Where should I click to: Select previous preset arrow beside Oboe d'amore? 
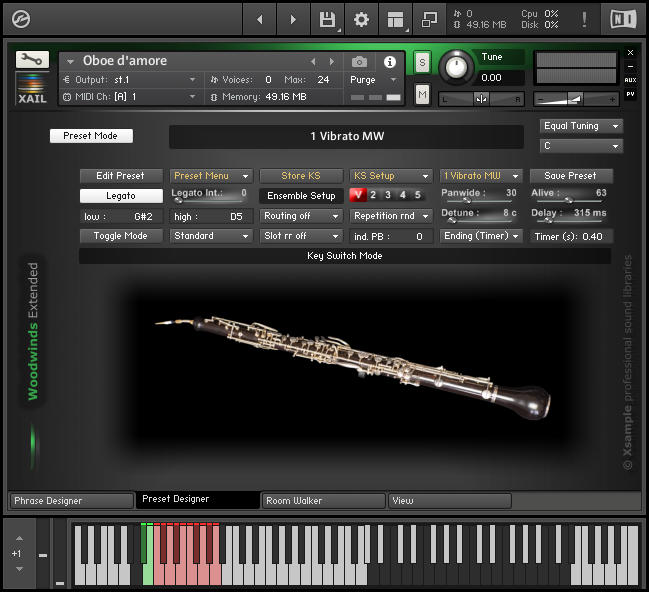tap(313, 62)
